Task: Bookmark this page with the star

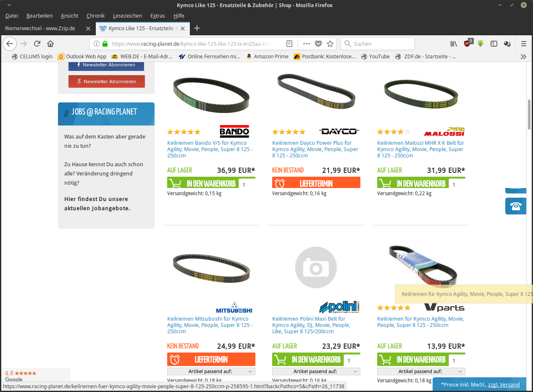Action: [330, 44]
